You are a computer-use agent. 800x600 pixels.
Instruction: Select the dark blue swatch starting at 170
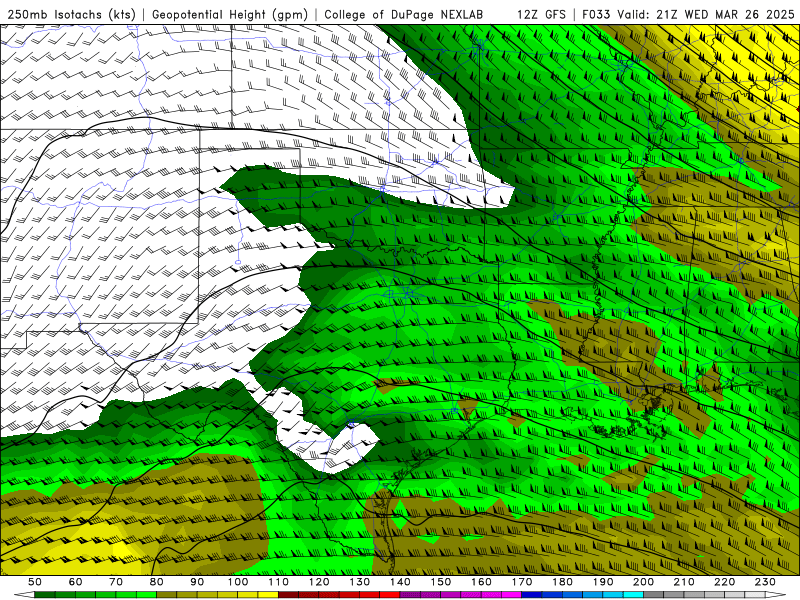(x=532, y=594)
